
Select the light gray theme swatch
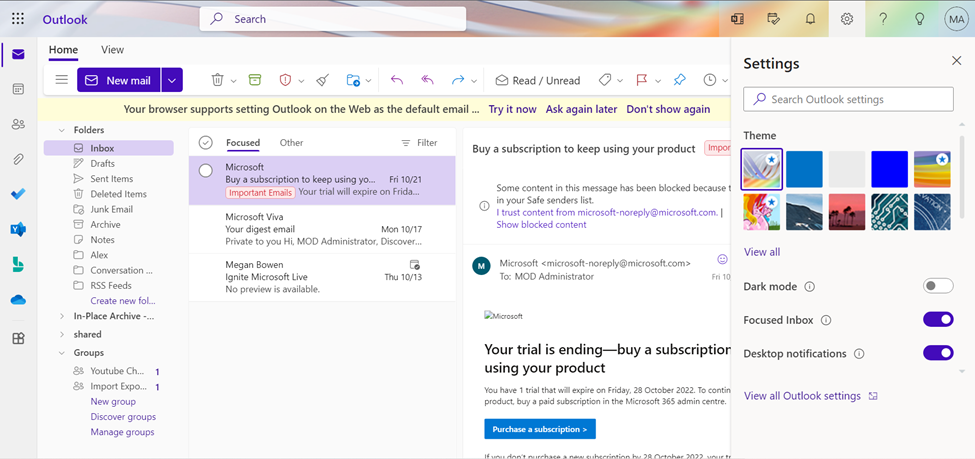[847, 169]
